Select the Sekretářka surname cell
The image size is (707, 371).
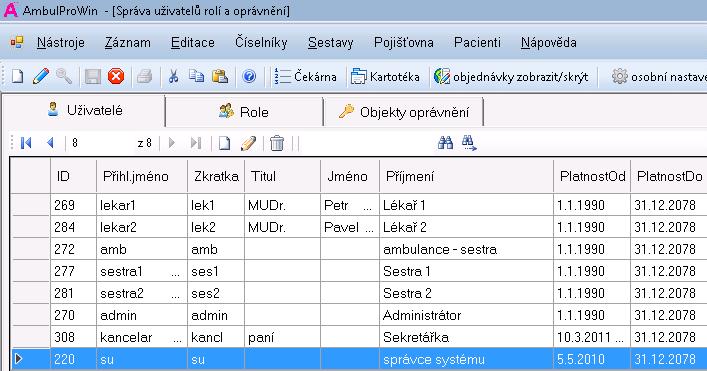(466, 337)
